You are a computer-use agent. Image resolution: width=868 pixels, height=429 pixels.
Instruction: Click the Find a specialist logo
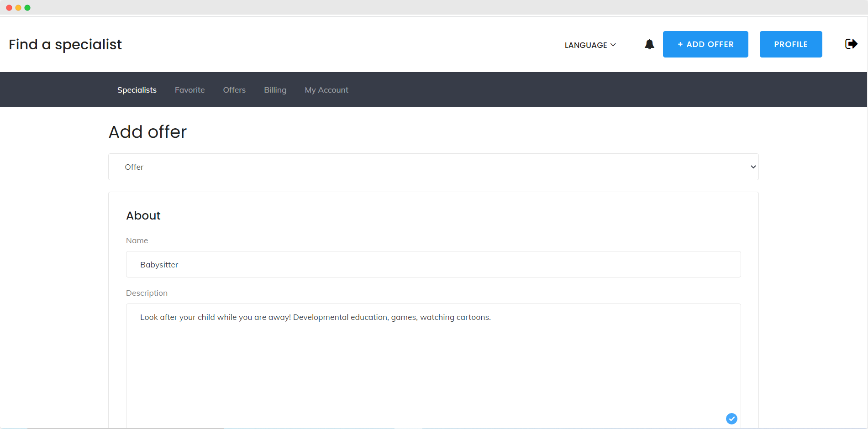(x=65, y=44)
